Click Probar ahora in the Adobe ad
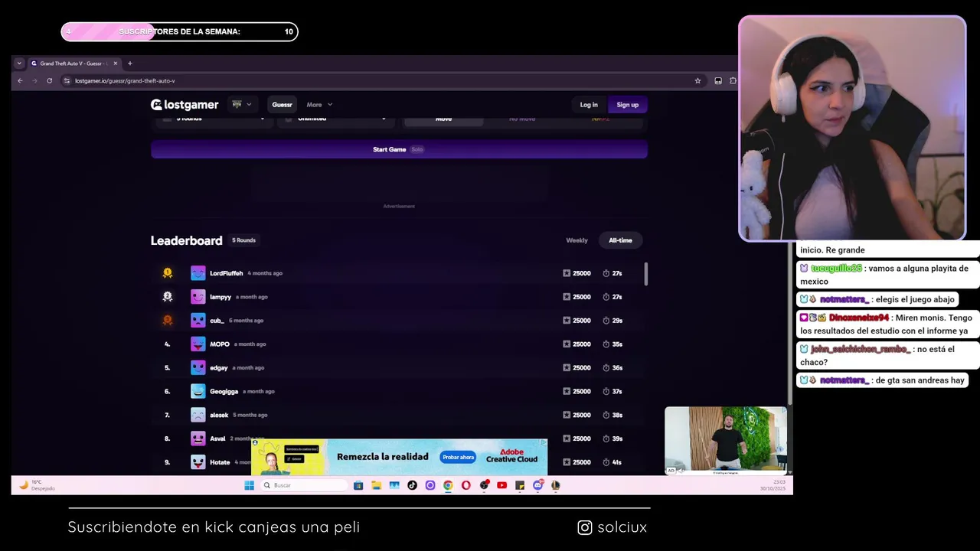980x551 pixels. [458, 457]
